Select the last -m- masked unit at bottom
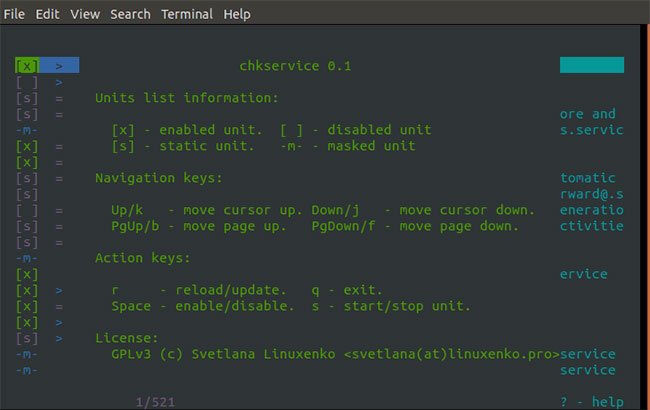Screen dimensions: 650x410 point(27,370)
